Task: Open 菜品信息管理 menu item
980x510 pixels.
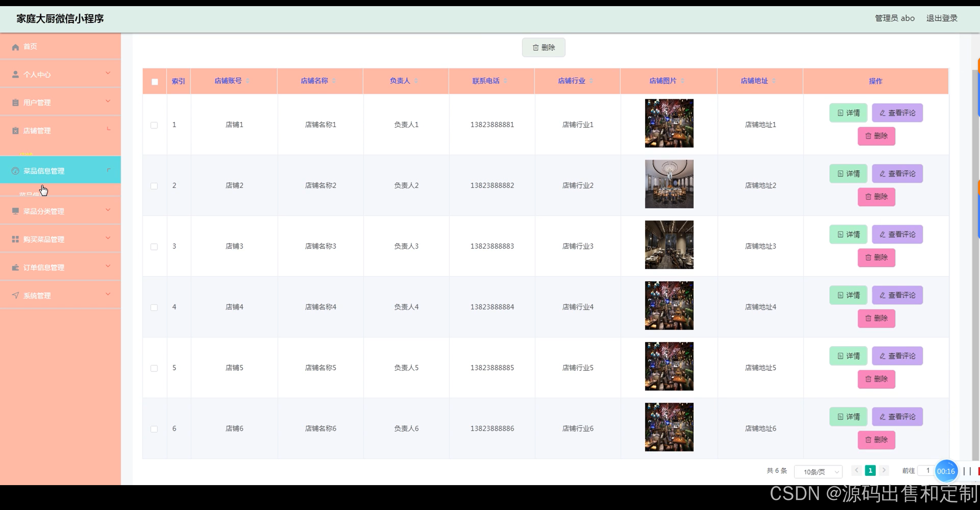Action: pos(44,171)
